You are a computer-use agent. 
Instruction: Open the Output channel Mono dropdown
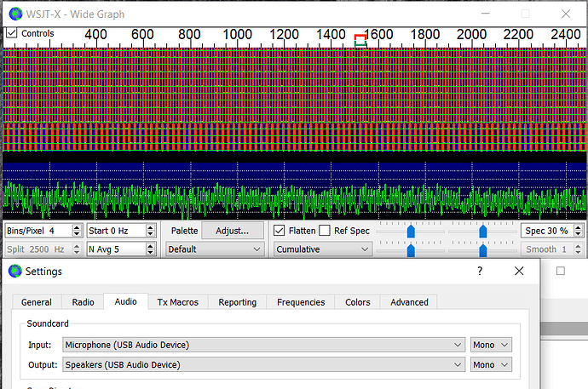pyautogui.click(x=491, y=364)
